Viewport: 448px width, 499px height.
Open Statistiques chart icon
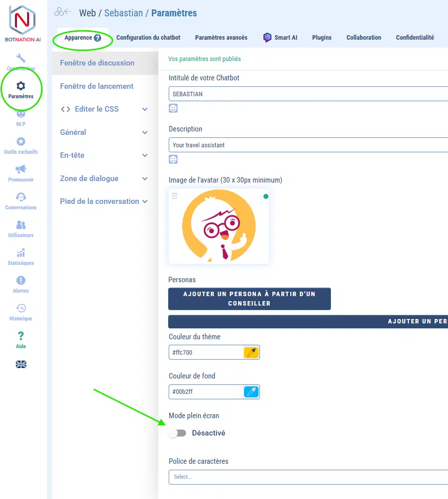[x=21, y=253]
